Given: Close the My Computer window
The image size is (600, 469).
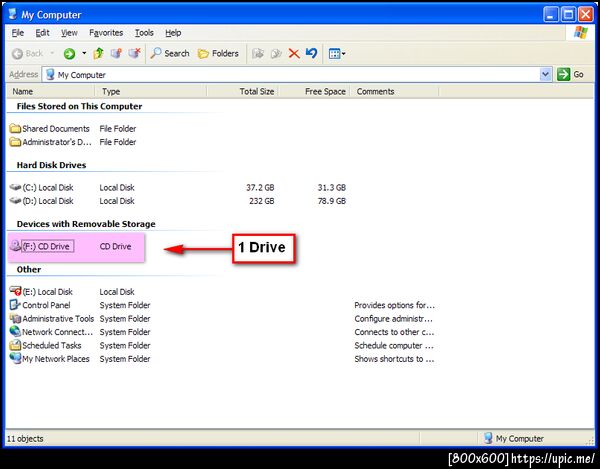Looking at the screenshot, I should click(x=586, y=15).
